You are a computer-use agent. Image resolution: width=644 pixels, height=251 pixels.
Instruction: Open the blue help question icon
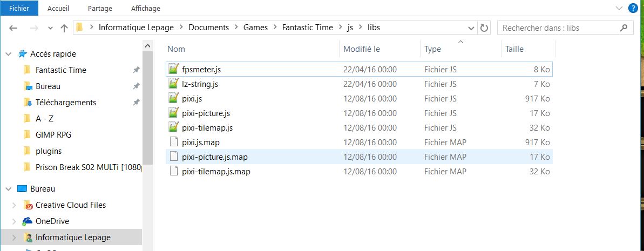(x=633, y=8)
